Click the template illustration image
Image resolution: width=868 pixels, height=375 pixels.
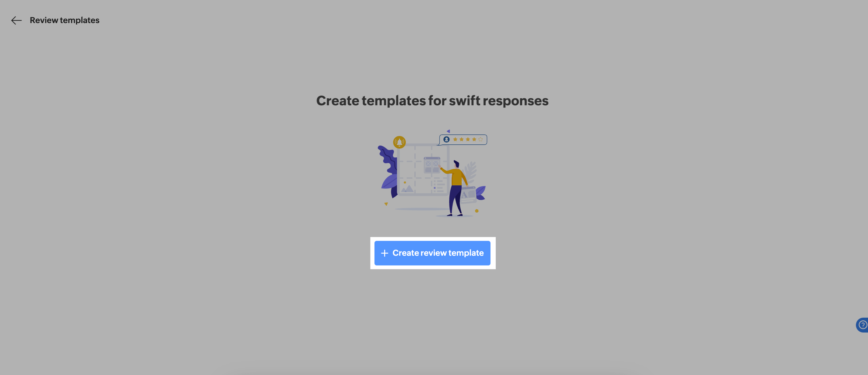(432, 173)
